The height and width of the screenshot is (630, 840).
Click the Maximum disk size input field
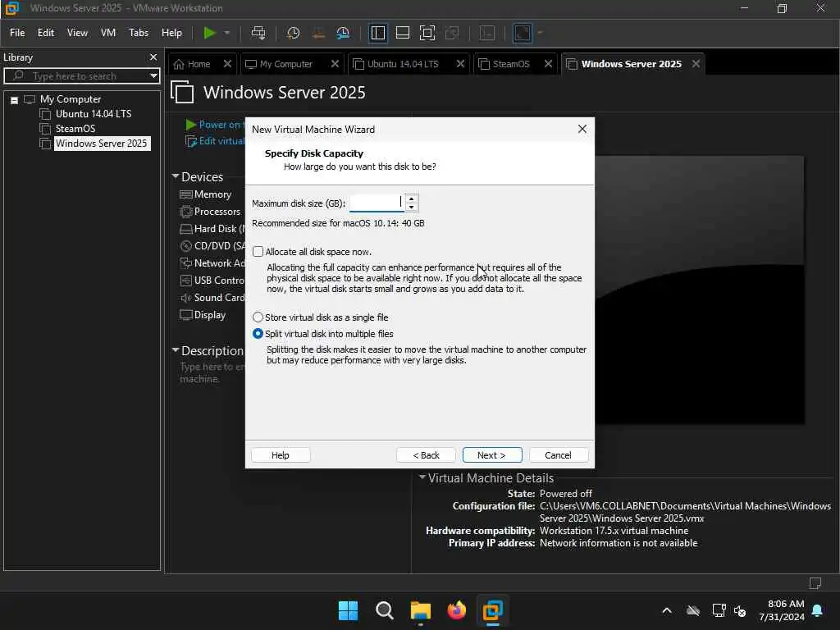point(377,203)
